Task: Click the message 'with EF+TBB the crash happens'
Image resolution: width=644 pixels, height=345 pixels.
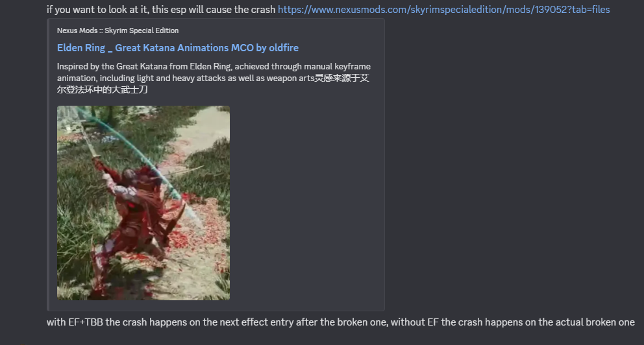Action: point(340,322)
